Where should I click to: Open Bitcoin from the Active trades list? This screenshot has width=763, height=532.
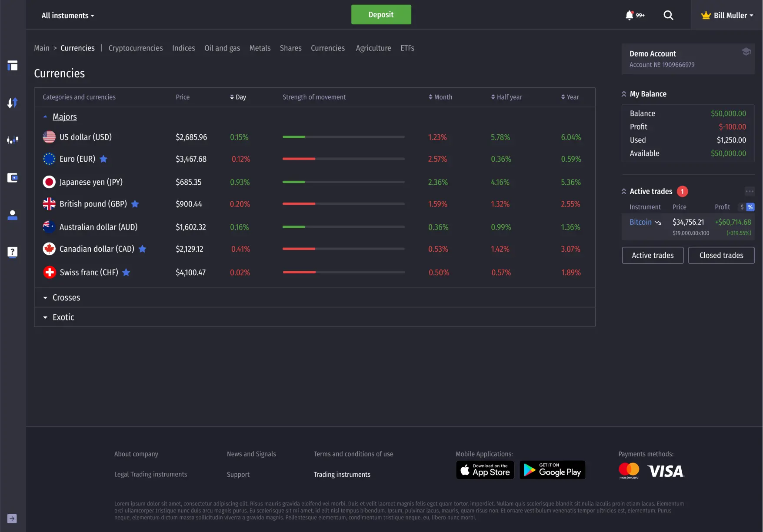click(640, 222)
